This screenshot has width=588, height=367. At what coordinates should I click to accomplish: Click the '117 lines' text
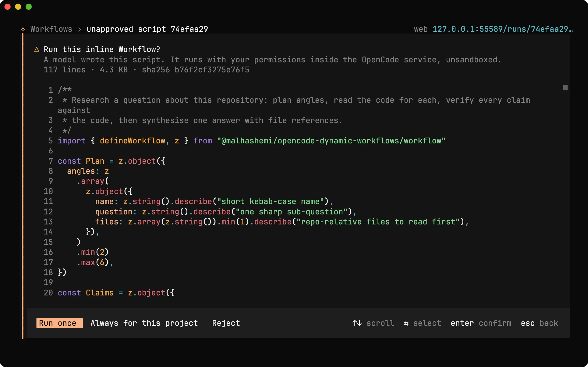65,70
